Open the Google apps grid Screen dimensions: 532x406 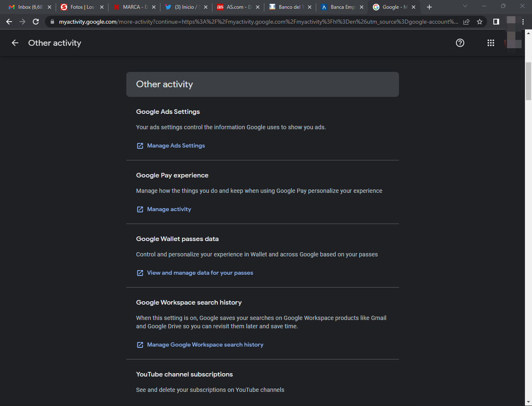(490, 43)
